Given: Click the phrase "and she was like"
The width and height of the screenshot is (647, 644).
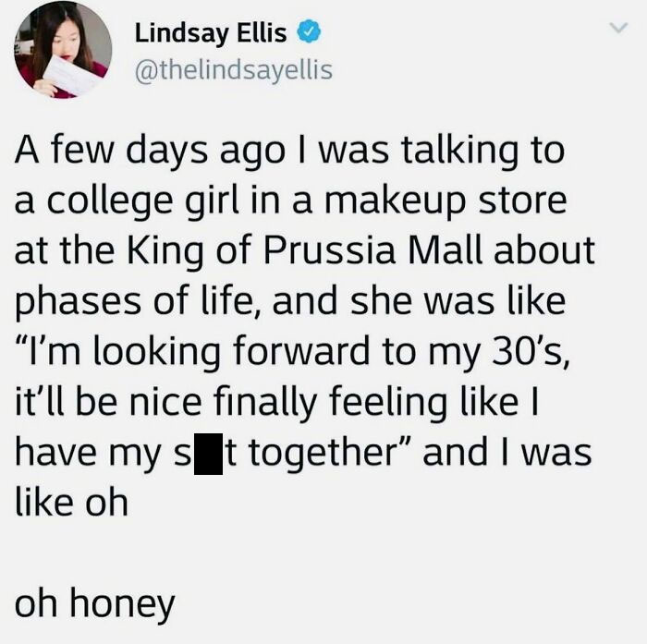Looking at the screenshot, I should coord(419,300).
